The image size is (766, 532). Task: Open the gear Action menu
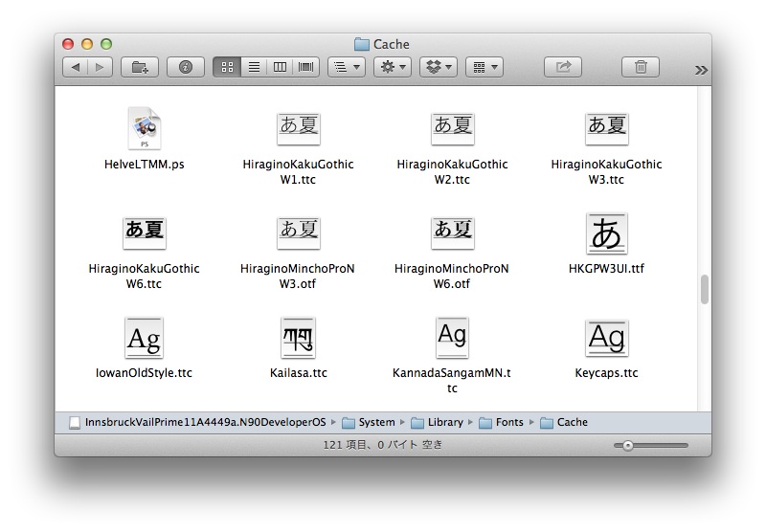click(x=393, y=67)
